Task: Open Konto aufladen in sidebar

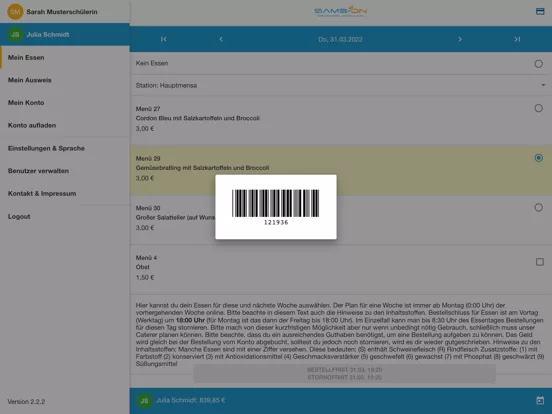Action: (65, 125)
